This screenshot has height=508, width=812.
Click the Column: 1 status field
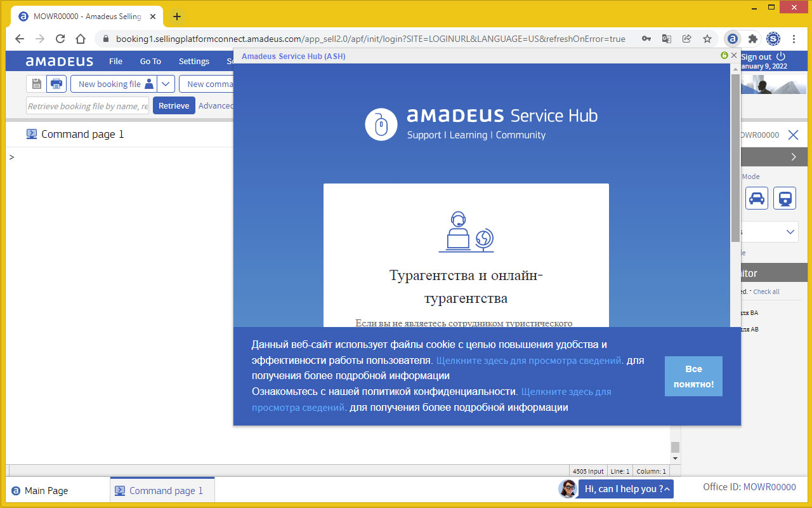[650, 471]
